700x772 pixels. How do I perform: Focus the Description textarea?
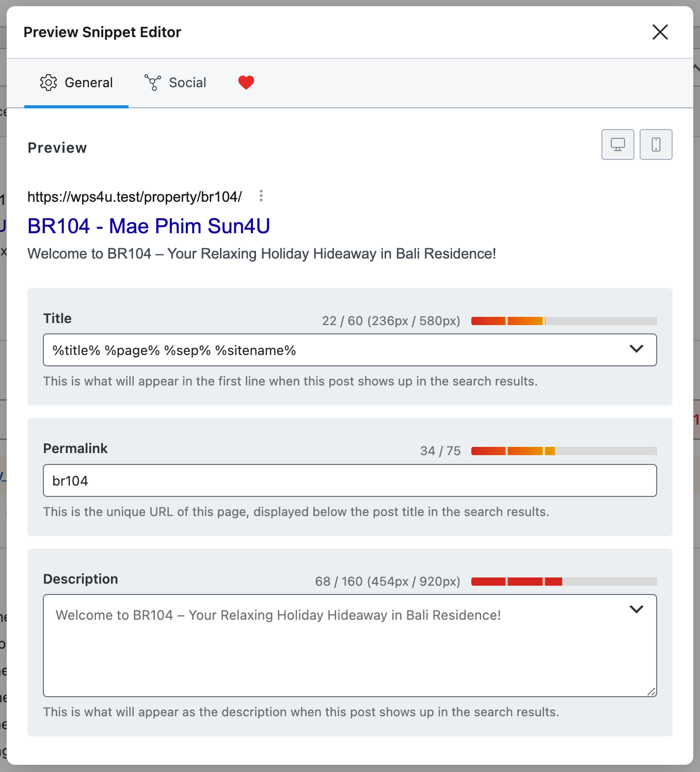tap(350, 646)
